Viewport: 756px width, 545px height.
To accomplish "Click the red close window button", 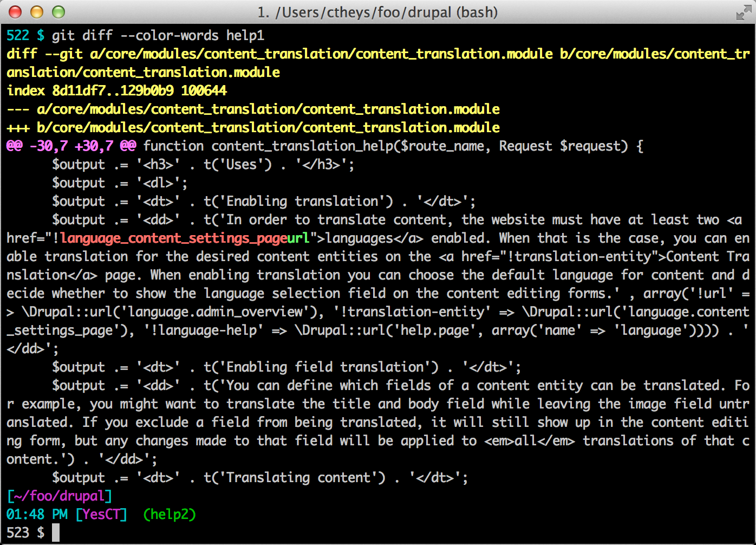I will coord(15,12).
